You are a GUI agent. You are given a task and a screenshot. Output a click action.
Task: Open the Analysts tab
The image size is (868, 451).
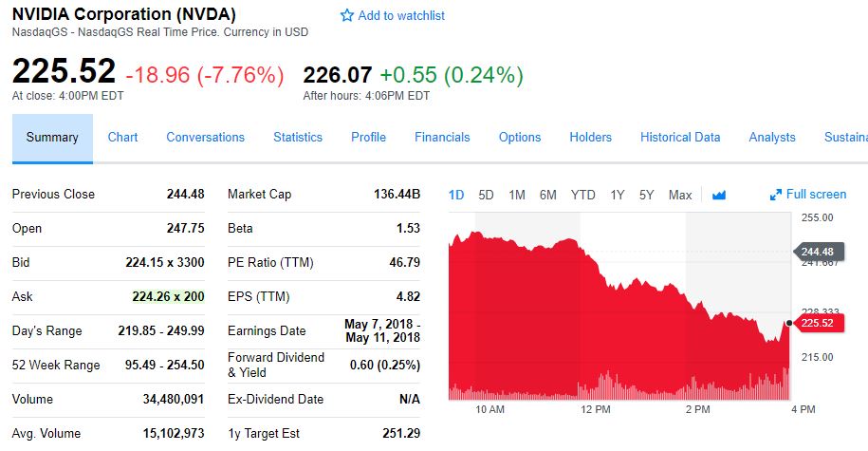coord(772,138)
